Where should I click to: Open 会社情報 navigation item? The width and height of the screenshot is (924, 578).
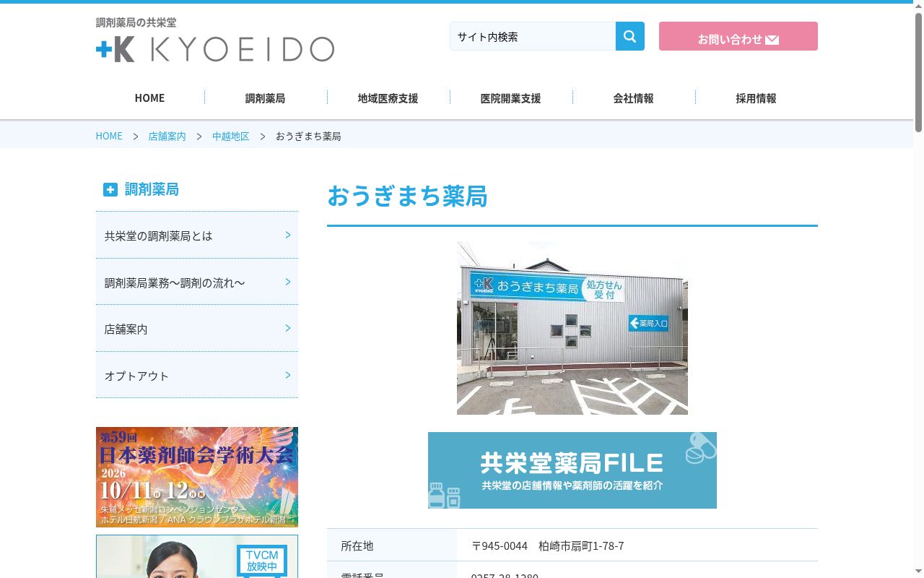tap(634, 98)
